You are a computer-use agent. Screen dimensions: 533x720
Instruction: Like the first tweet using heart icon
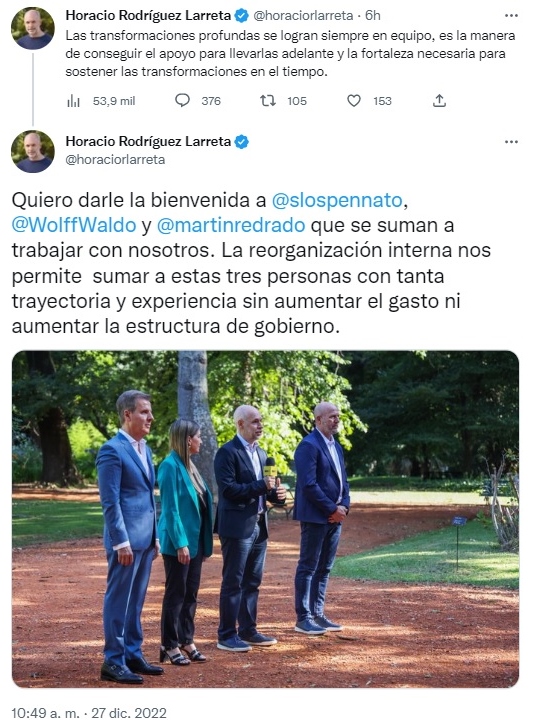(x=353, y=101)
